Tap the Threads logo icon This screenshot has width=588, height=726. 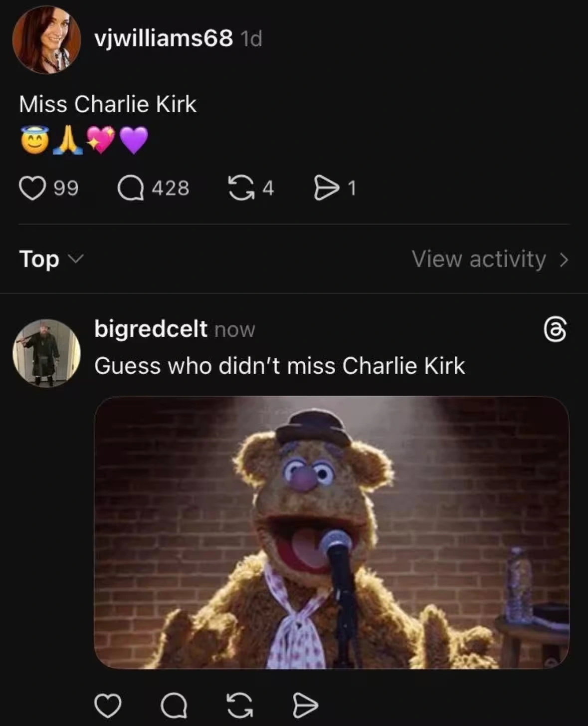pyautogui.click(x=555, y=330)
